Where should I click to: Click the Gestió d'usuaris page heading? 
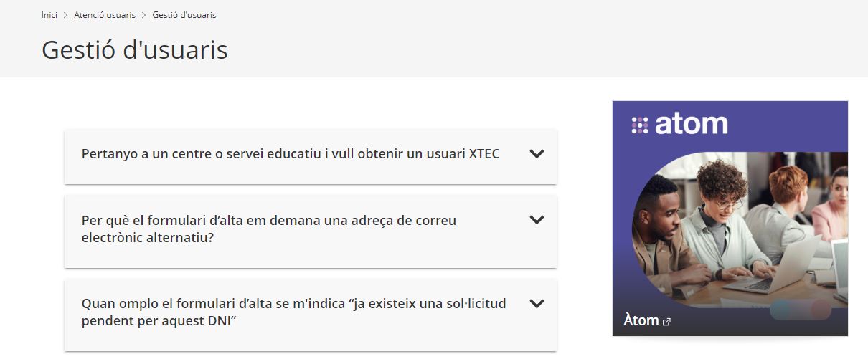tap(135, 50)
